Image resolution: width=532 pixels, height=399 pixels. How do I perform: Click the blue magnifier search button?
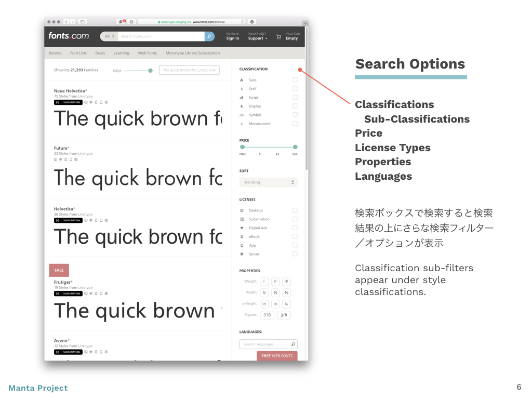click(209, 36)
